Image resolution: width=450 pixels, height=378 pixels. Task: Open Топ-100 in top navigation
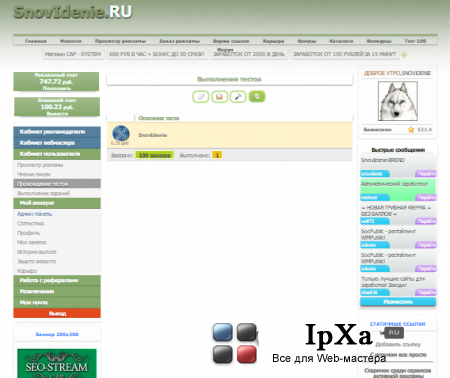[x=415, y=41]
